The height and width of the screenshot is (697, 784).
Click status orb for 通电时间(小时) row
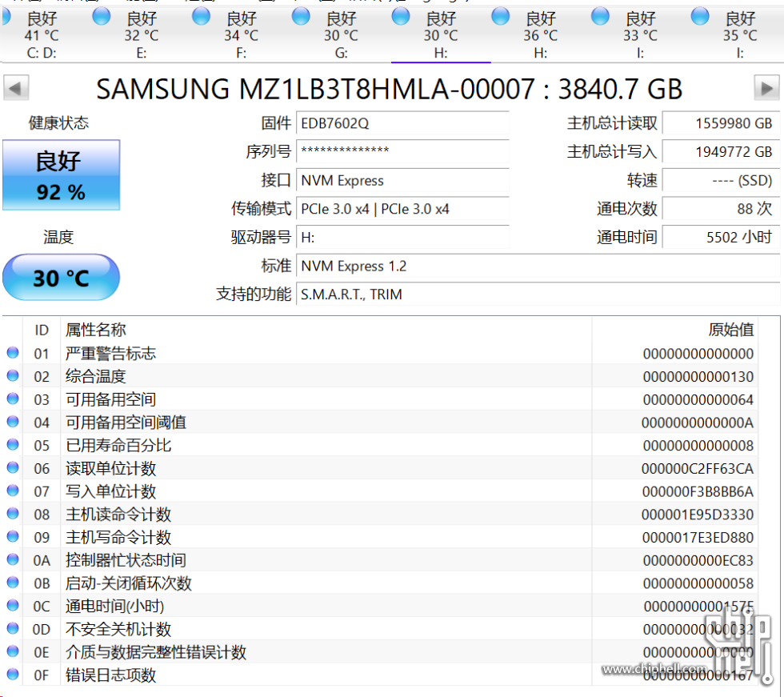pyautogui.click(x=13, y=606)
